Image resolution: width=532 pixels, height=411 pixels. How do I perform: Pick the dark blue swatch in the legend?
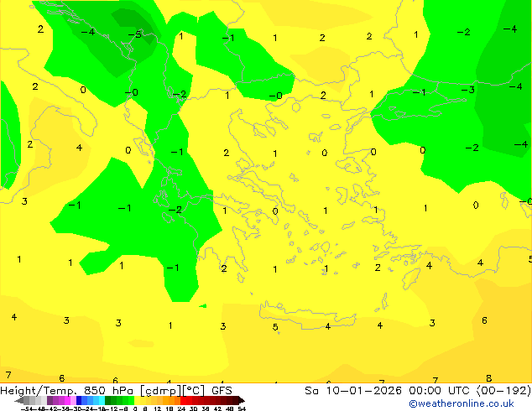[79, 400]
